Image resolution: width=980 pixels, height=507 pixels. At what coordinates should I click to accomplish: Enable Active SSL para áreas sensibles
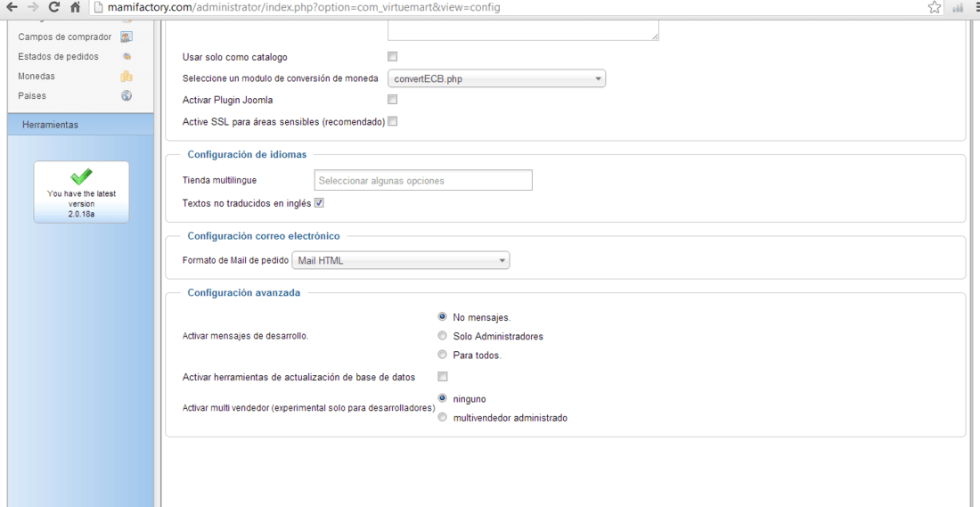pos(393,121)
